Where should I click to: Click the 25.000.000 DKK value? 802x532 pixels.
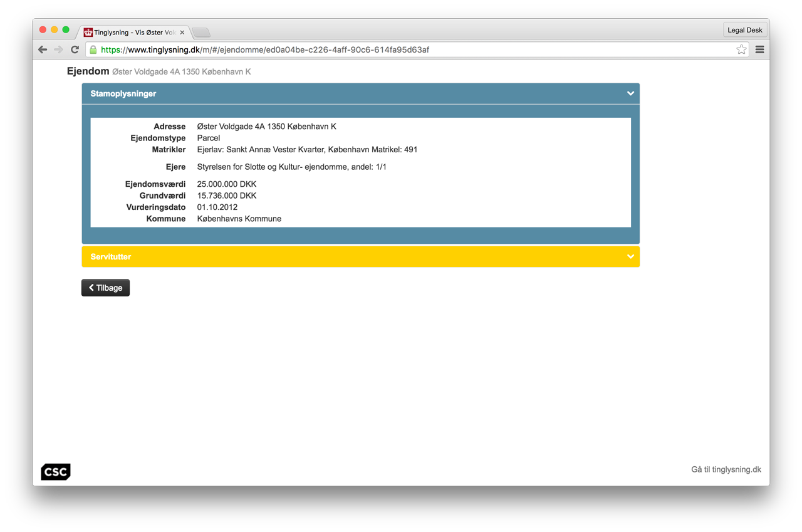[x=226, y=184]
